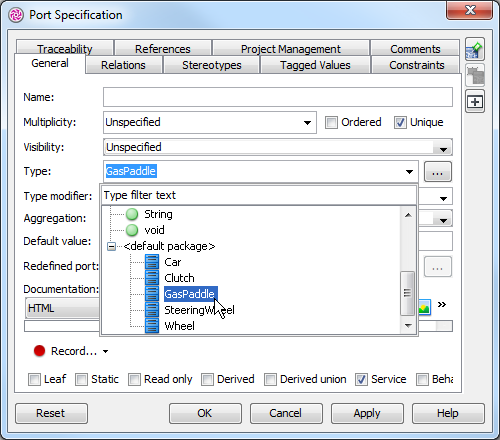Enable the Read only checkbox
Image resolution: width=500 pixels, height=440 pixels.
pos(134,379)
